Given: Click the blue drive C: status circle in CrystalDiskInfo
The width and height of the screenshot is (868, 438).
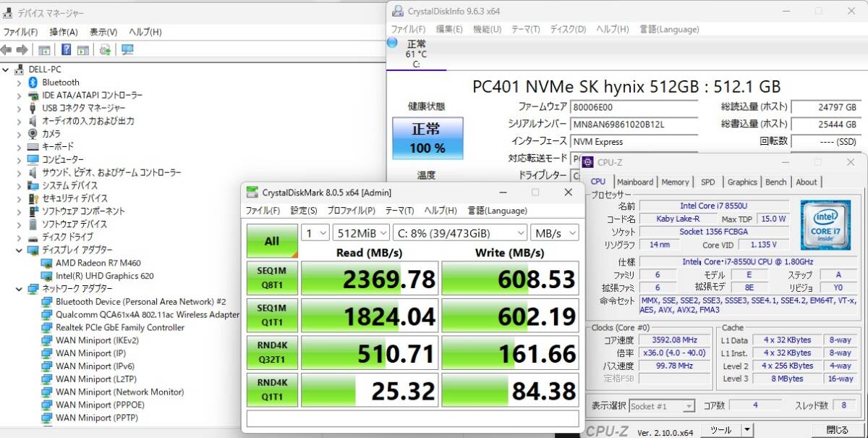Looking at the screenshot, I should 392,43.
